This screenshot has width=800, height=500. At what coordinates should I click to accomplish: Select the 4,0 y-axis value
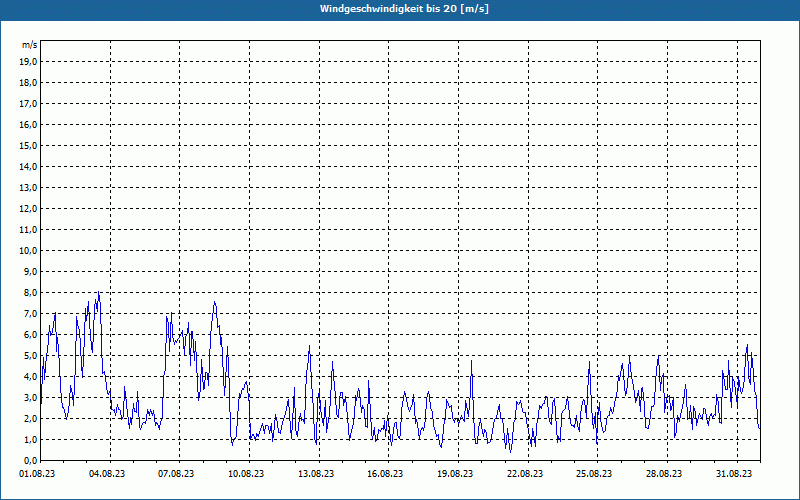(30, 376)
